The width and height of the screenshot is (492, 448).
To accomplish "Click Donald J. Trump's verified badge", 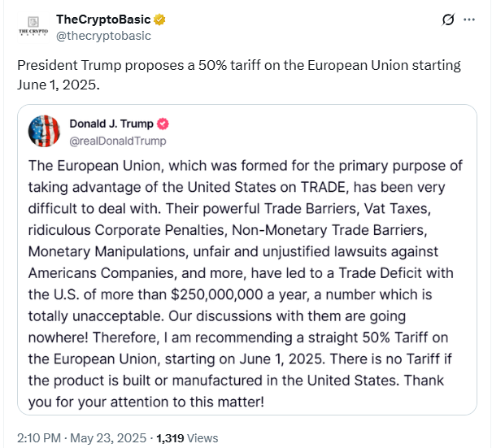I will [x=163, y=124].
